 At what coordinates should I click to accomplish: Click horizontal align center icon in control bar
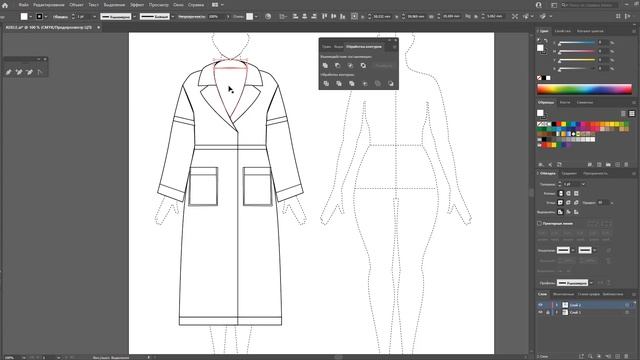click(x=304, y=16)
